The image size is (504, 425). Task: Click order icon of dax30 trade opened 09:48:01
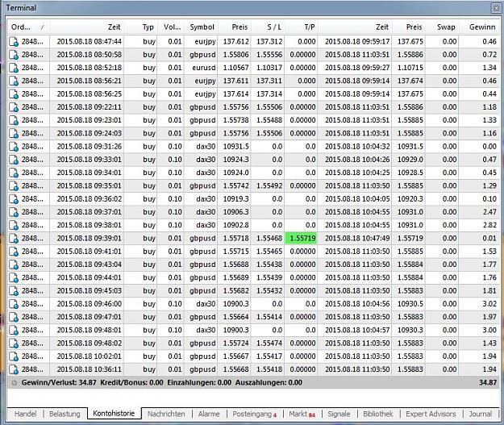click(14, 331)
